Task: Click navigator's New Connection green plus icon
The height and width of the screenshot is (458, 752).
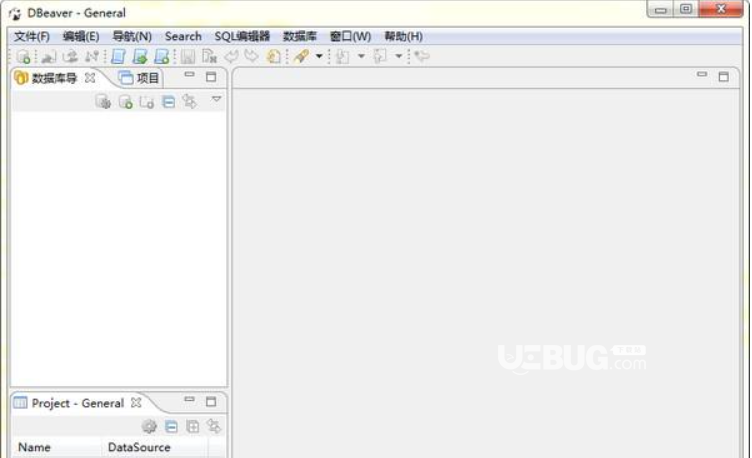Action: pos(126,102)
